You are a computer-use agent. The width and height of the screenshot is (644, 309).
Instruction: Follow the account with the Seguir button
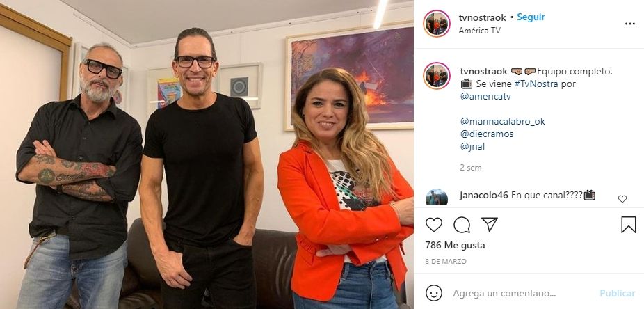[531, 17]
